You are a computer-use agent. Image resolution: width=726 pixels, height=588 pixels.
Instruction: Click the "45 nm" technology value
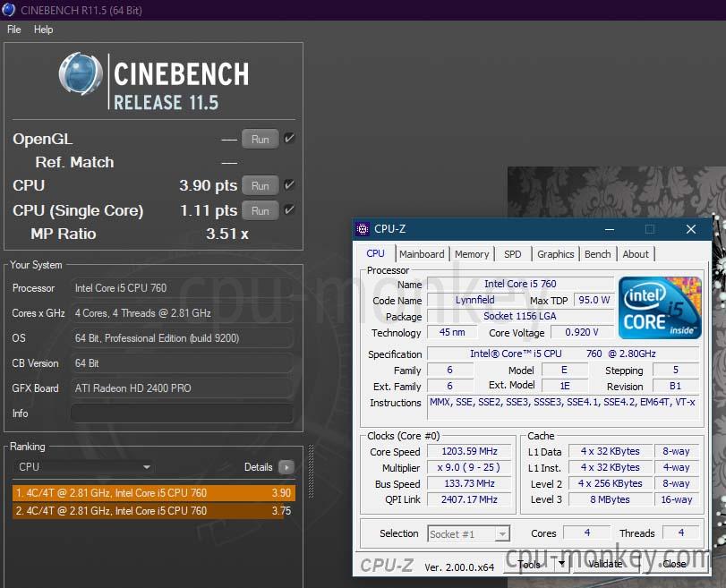[452, 332]
